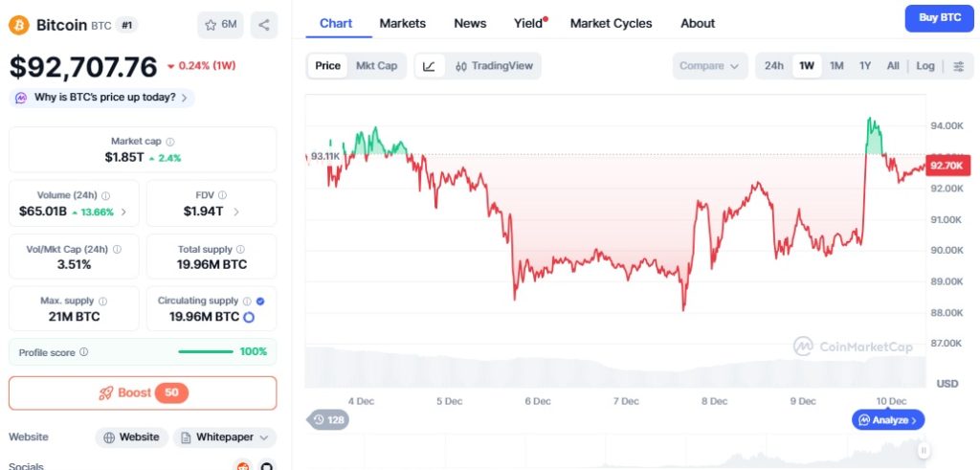This screenshot has width=980, height=470.
Task: Open chart settings sliders icon
Action: [959, 66]
